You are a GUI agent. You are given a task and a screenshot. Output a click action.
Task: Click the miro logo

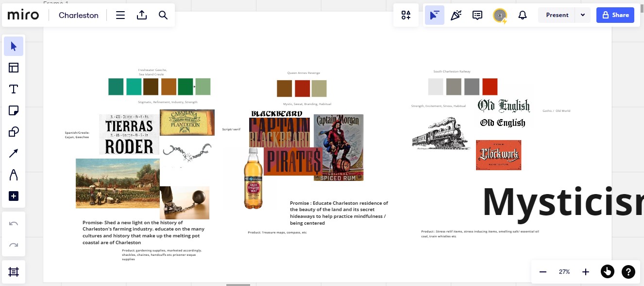[x=23, y=15]
